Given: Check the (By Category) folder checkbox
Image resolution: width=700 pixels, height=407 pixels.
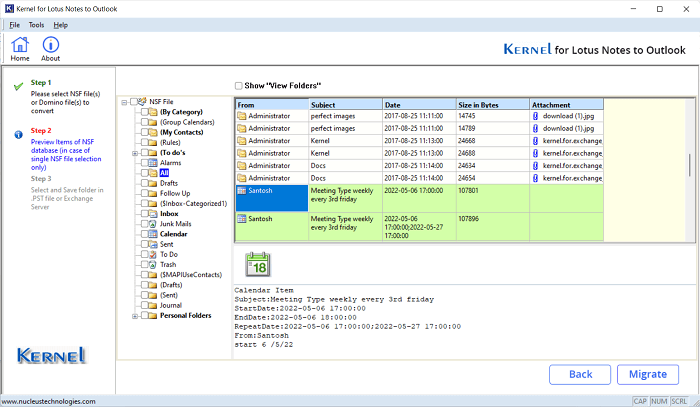Looking at the screenshot, I should (x=145, y=112).
